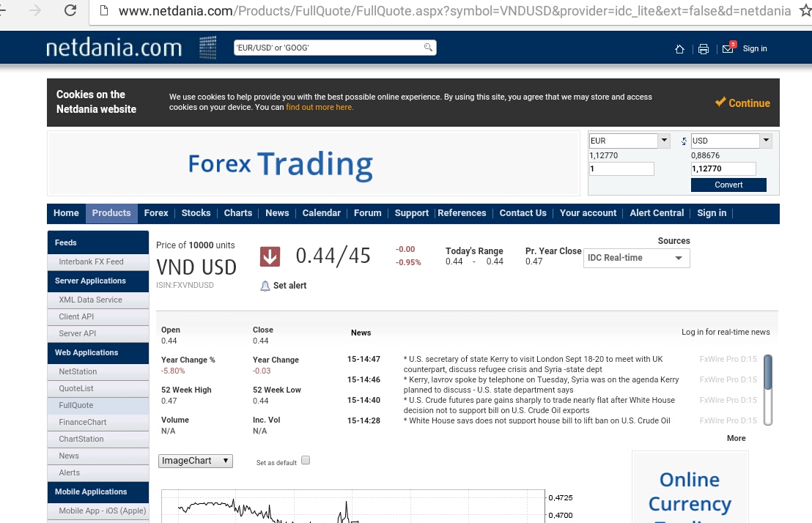Click the search magnifier icon
The image size is (812, 523).
coord(428,47)
